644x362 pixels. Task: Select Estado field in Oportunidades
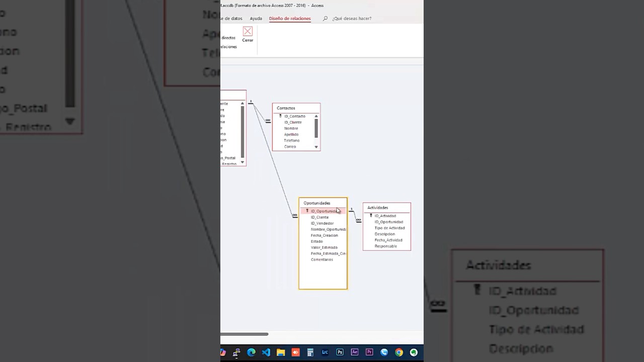click(316, 241)
